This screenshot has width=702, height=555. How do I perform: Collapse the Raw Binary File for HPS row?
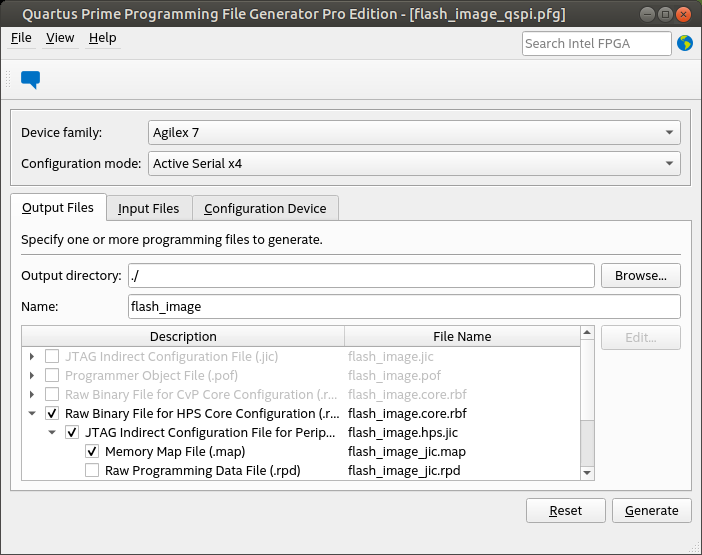(32, 413)
